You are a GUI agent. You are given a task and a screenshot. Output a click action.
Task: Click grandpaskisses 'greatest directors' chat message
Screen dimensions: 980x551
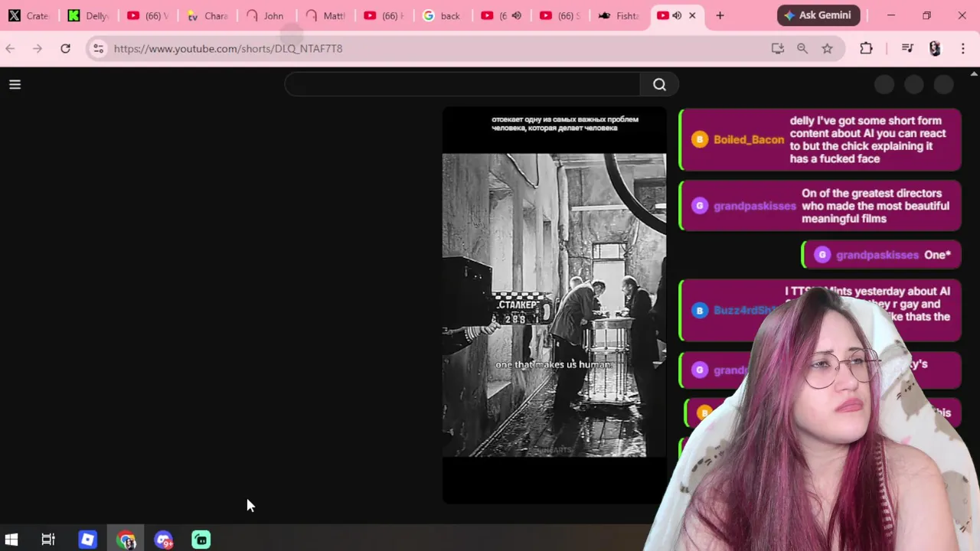[820, 206]
